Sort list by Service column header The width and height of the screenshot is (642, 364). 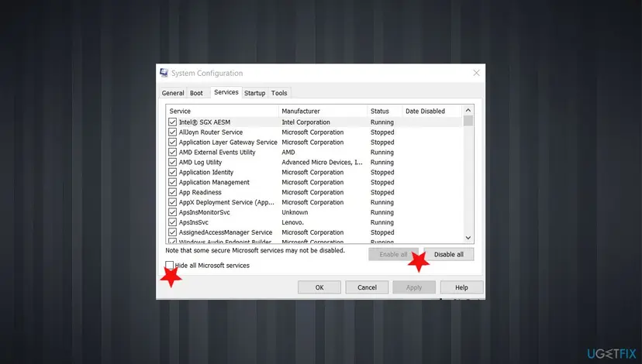click(x=223, y=111)
